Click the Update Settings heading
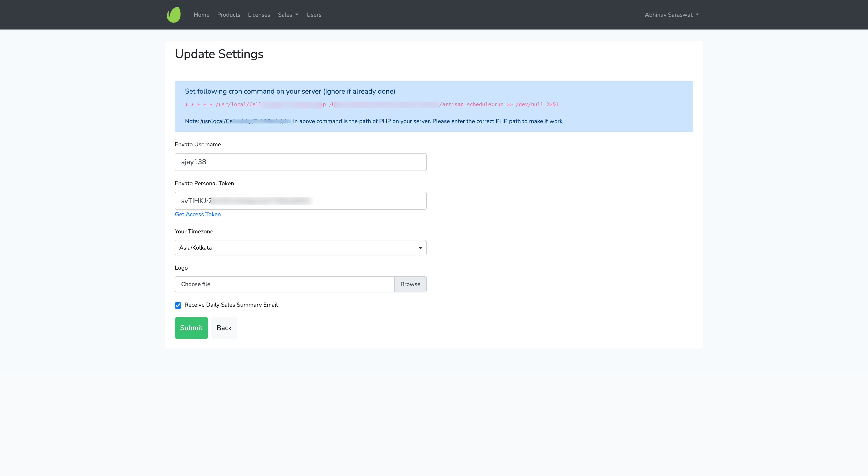 [219, 54]
